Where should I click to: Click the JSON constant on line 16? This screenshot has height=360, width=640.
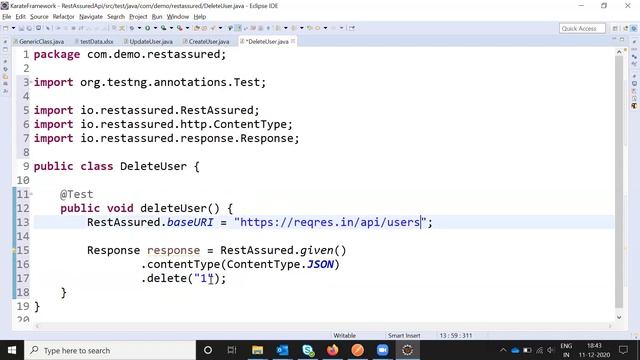click(x=320, y=264)
